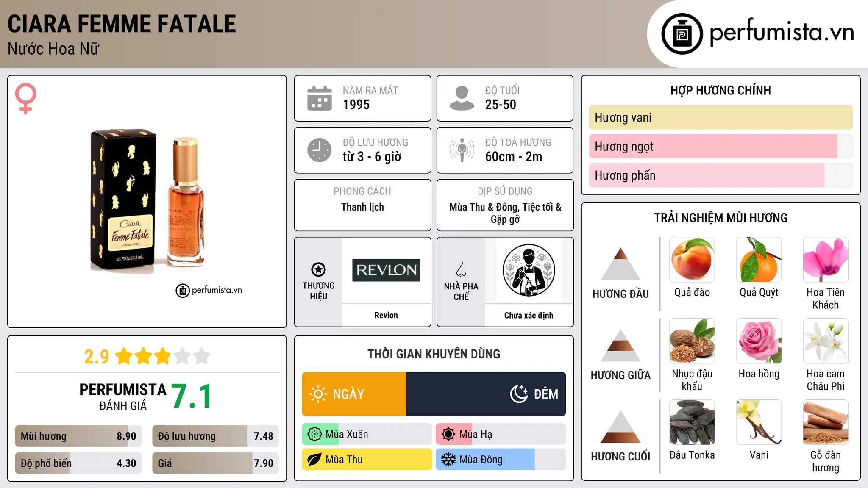Click the Độ phổ biến 4.30 score bar

pyautogui.click(x=78, y=463)
